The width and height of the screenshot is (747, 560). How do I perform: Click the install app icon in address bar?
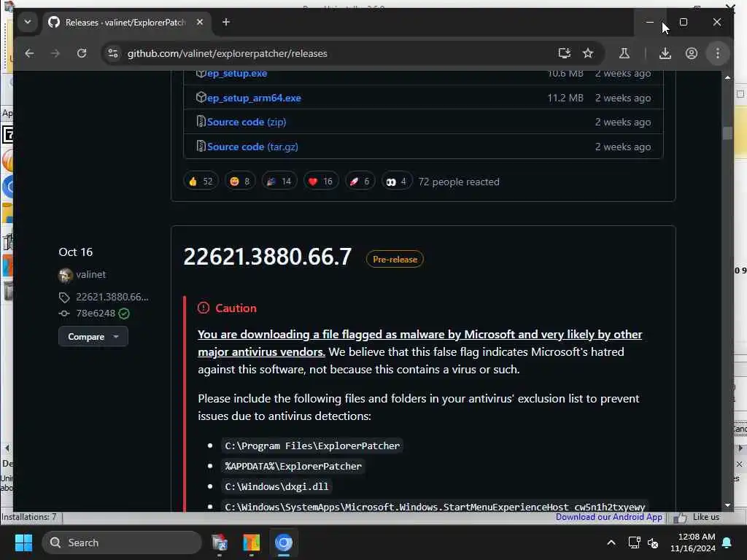tap(564, 53)
